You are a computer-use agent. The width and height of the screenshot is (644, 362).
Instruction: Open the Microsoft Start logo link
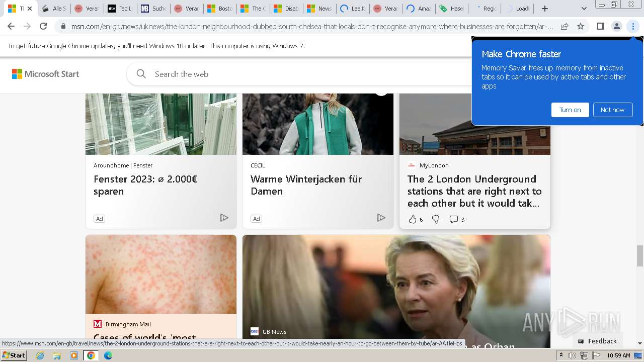[45, 74]
